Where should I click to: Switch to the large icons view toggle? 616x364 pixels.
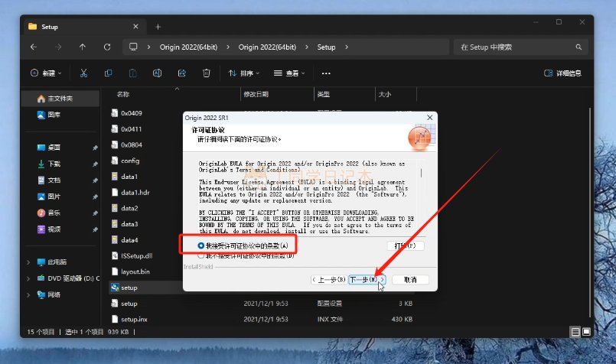point(587,332)
